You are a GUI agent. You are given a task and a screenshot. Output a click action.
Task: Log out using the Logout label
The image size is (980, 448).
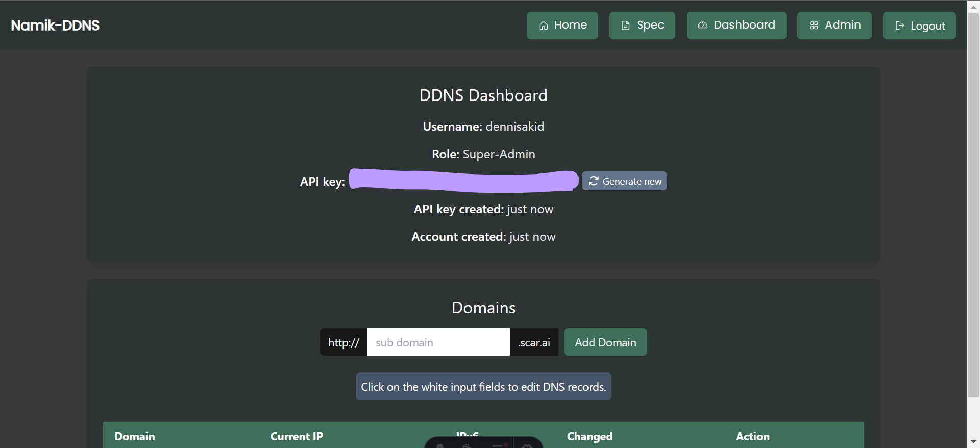click(x=928, y=26)
